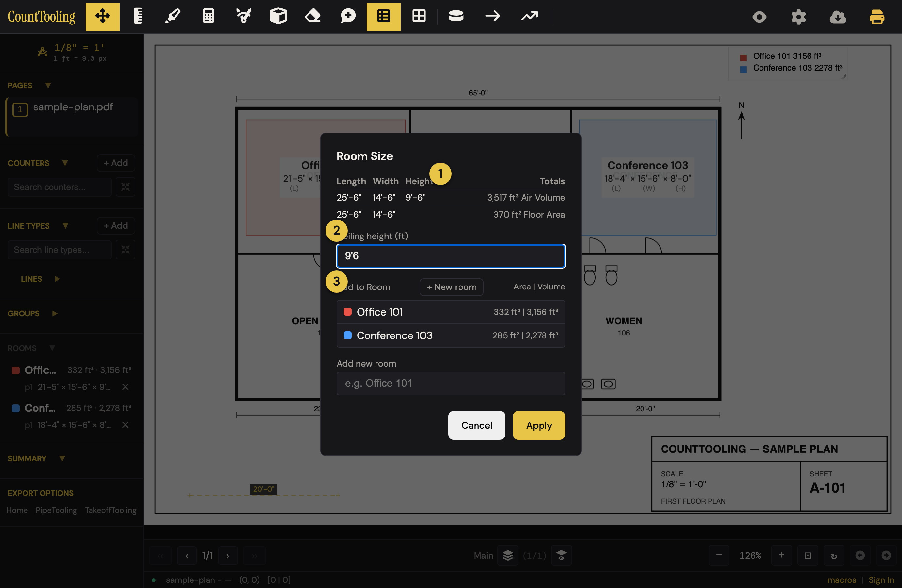Click Office room red swatch in sidebar
Screen dimensions: 902x588
[16, 370]
